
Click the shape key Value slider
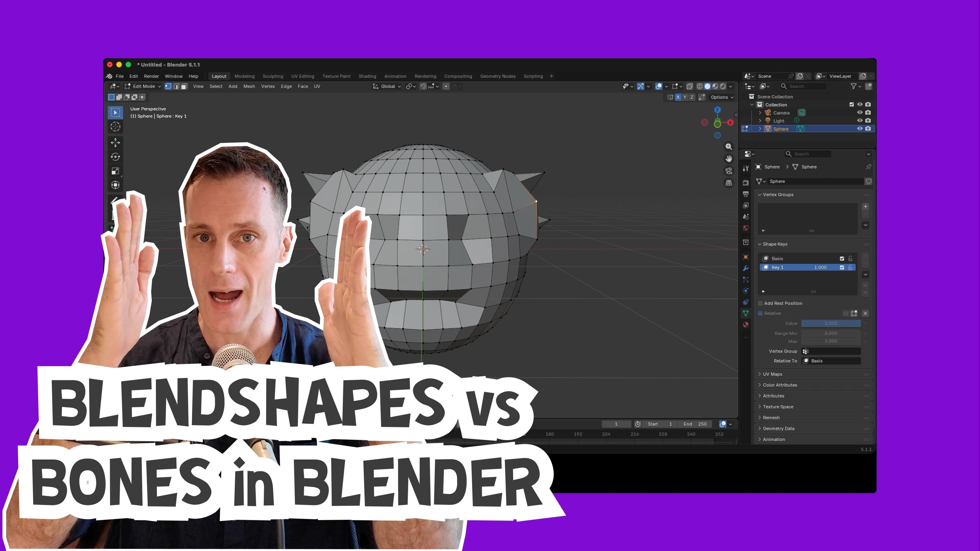[x=831, y=324]
